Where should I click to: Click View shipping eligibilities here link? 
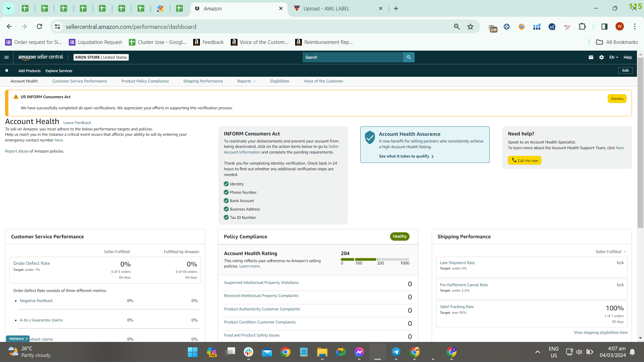point(601,333)
